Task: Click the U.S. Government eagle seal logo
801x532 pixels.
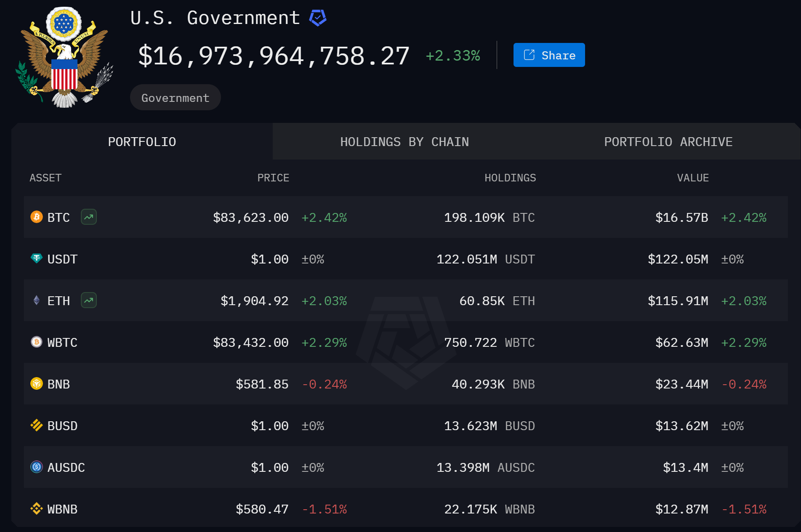Action: click(64, 57)
